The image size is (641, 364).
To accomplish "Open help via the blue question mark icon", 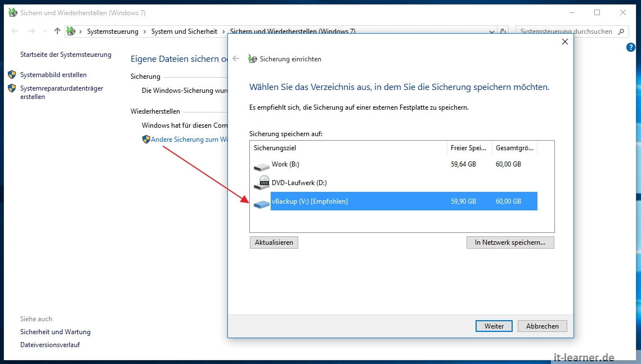I will coord(631,47).
